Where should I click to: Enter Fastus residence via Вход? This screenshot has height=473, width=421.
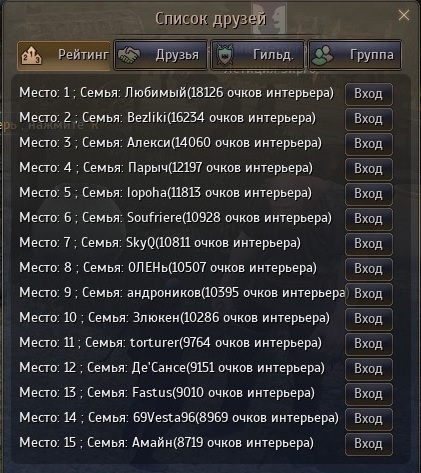click(x=369, y=394)
